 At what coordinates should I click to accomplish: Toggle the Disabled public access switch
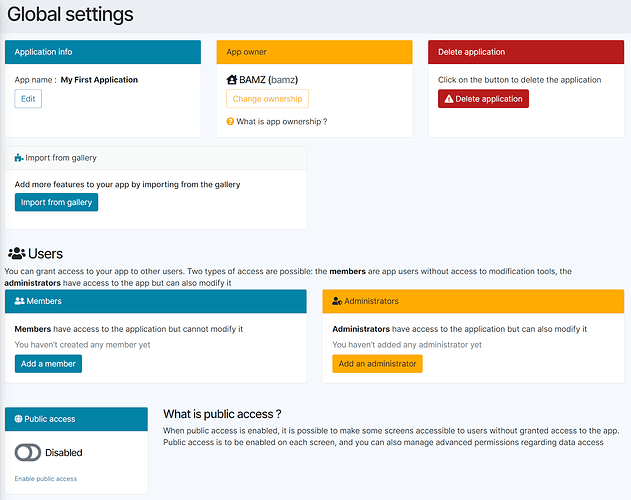[28, 453]
